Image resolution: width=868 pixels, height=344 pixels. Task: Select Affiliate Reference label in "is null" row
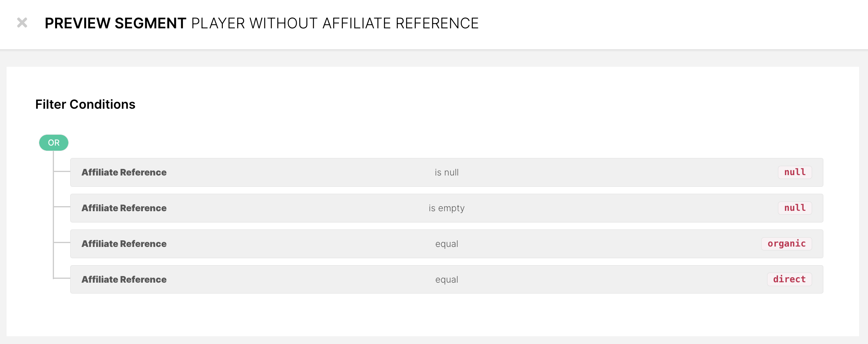pos(124,172)
